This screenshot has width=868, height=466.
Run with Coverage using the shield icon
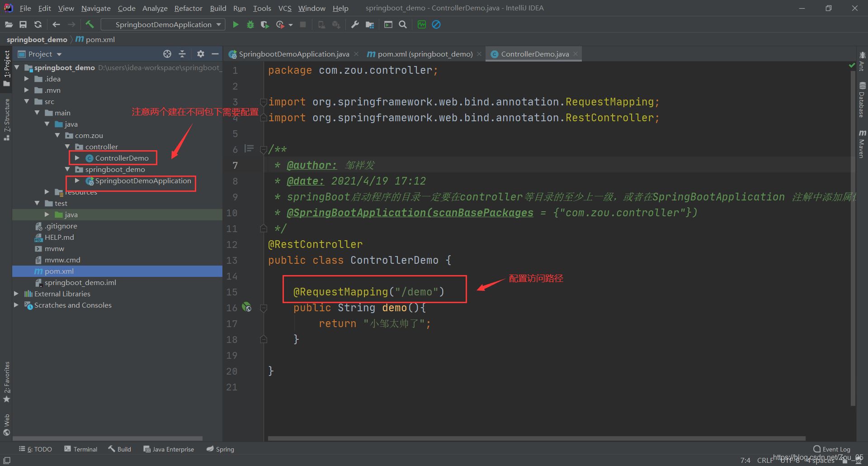point(264,24)
